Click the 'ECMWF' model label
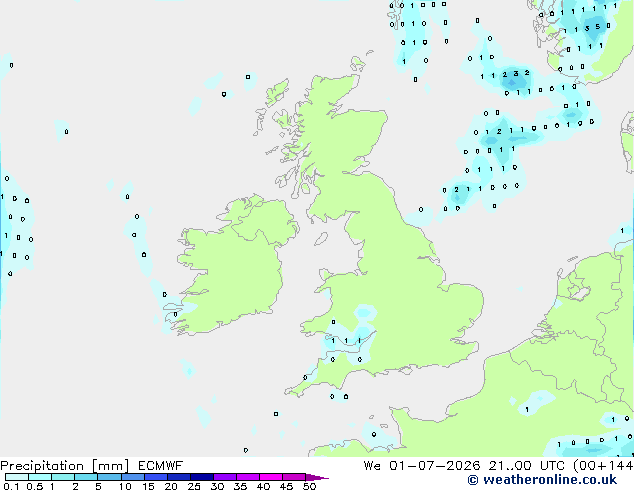Viewport: 634px width, 490px height. tap(161, 466)
